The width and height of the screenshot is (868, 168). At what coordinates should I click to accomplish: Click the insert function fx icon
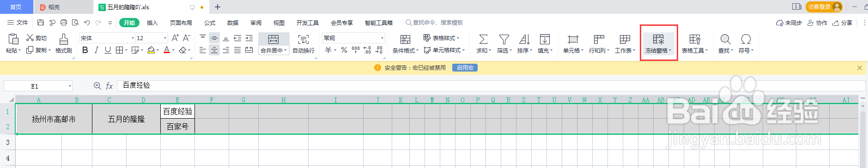click(x=109, y=86)
